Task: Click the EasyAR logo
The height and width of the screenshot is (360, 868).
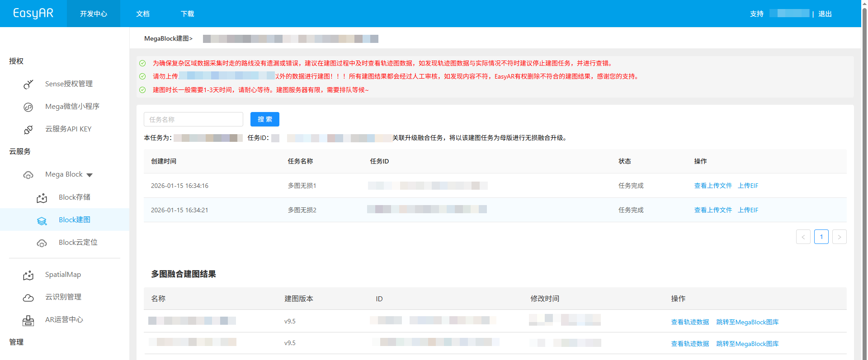Action: [33, 14]
